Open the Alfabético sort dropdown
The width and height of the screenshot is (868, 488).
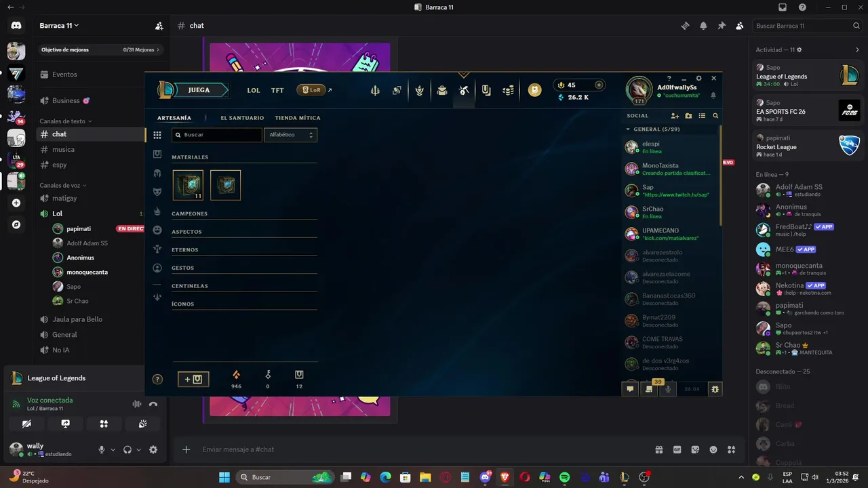(x=291, y=135)
